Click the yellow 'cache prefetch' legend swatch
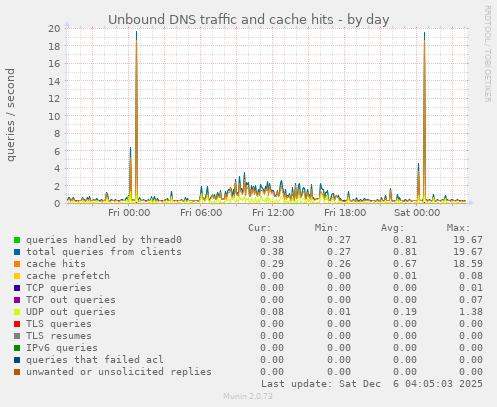 pos(17,276)
